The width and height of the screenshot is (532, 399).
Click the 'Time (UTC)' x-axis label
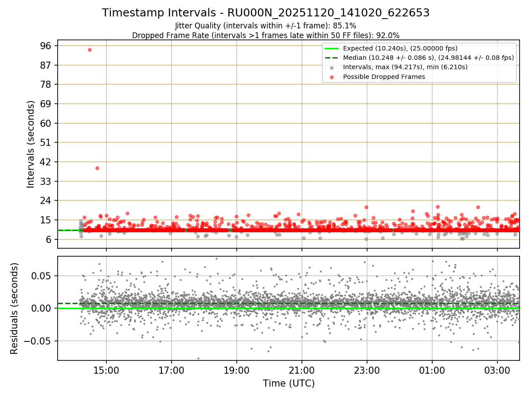click(289, 383)
